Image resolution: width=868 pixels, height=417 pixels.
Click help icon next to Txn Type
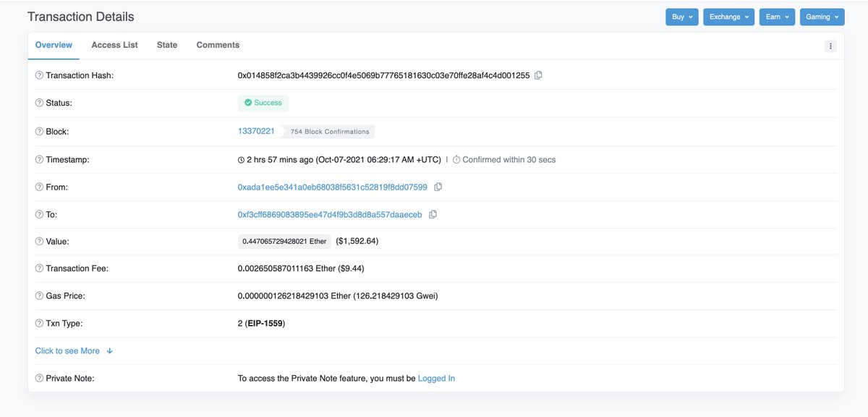[39, 323]
